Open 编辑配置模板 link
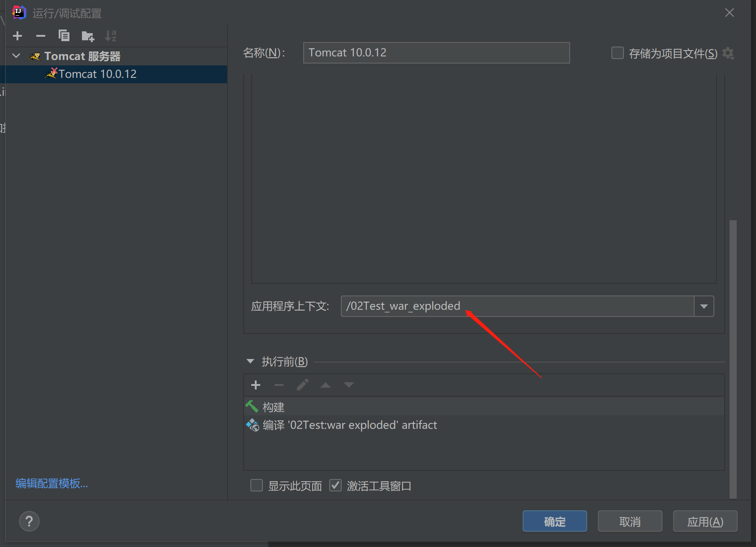The height and width of the screenshot is (547, 756). pyautogui.click(x=52, y=483)
